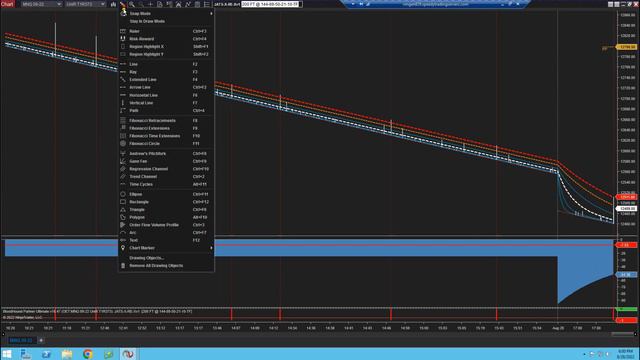The height and width of the screenshot is (360, 640).
Task: Click the white price marker on axis
Action: point(627,209)
